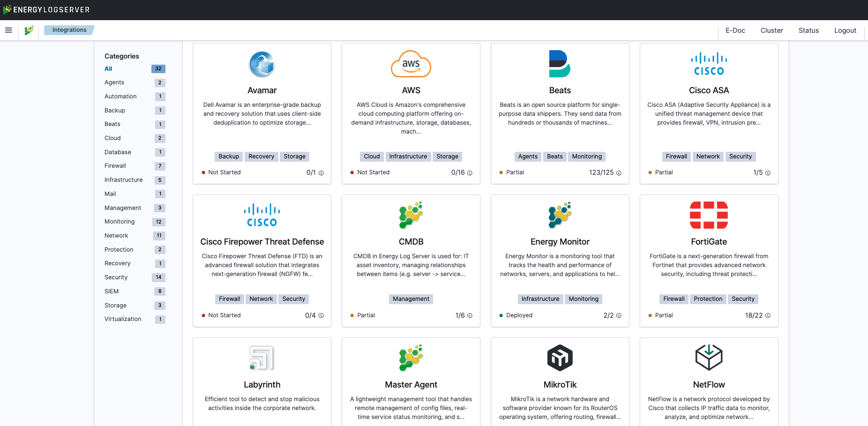Open the MikroTik card title
The width and height of the screenshot is (868, 426).
point(560,385)
